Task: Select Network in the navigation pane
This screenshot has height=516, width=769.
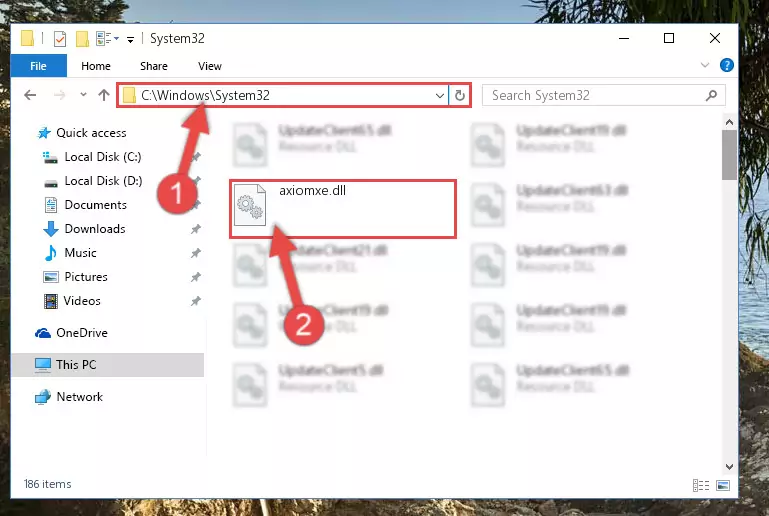Action: click(x=79, y=397)
